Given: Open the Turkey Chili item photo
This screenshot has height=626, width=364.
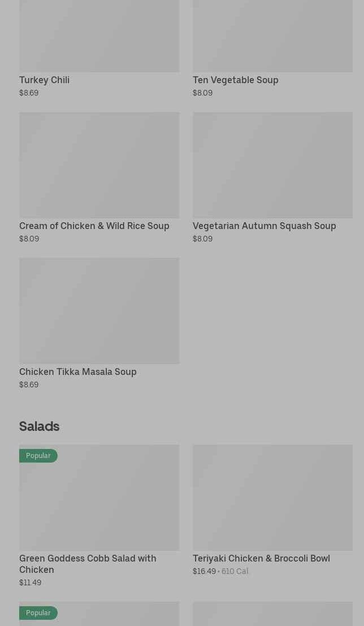Looking at the screenshot, I should click(99, 35).
